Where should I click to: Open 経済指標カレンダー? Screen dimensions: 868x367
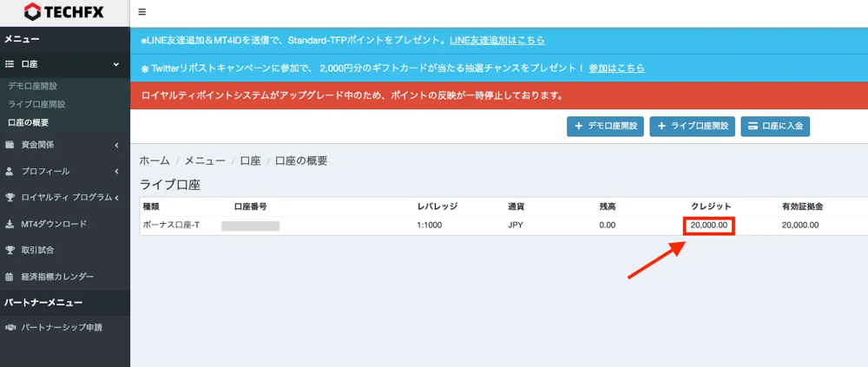click(x=65, y=277)
